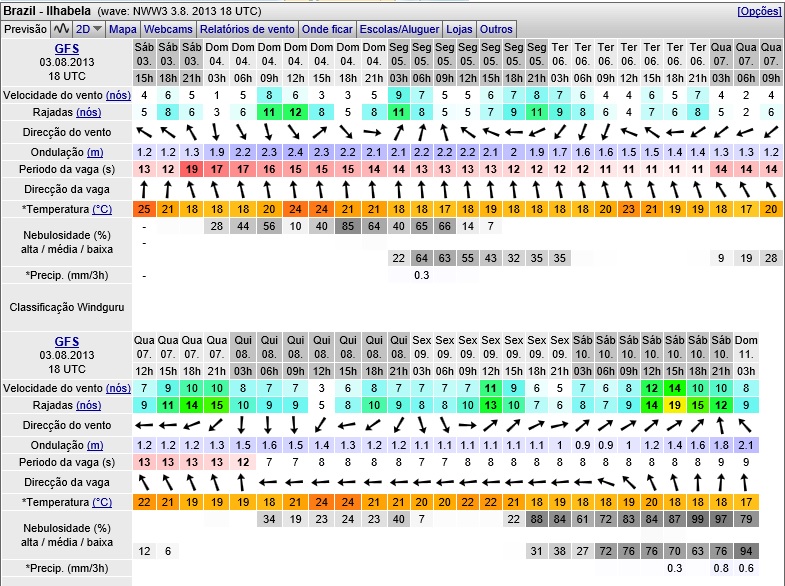Screen dimensions: 785x586
Task: Click (m) unit link beside first Ondulação
Action: pos(95,152)
